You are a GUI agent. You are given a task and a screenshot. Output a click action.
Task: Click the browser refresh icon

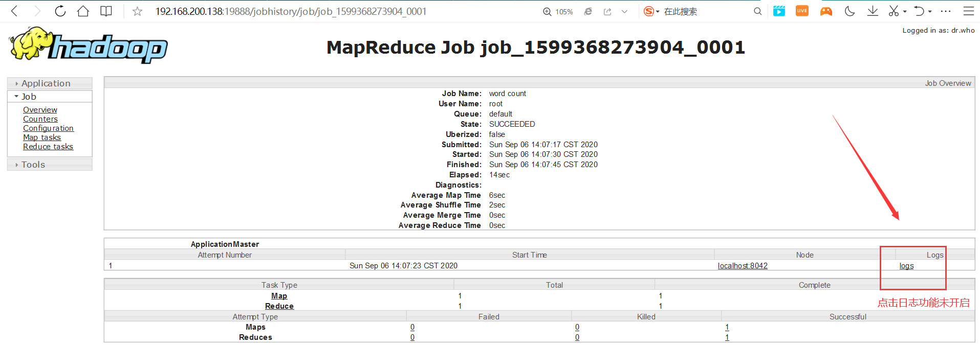coord(60,11)
